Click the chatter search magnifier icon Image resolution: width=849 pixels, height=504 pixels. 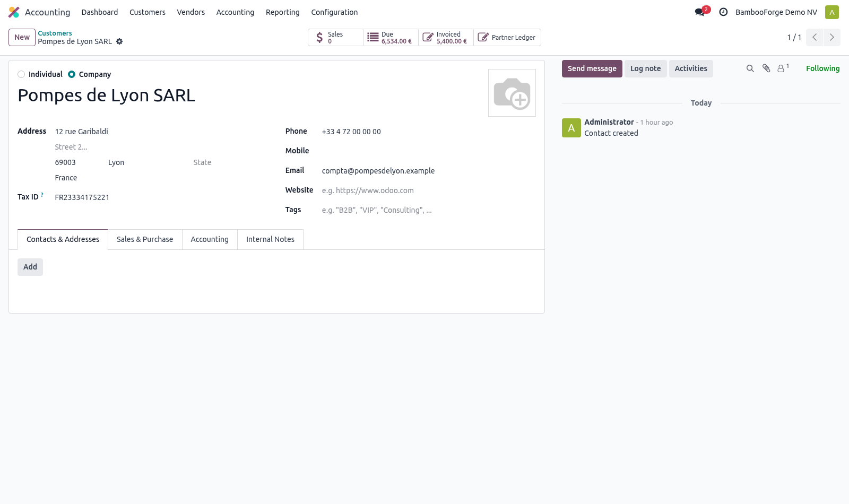[x=750, y=68]
